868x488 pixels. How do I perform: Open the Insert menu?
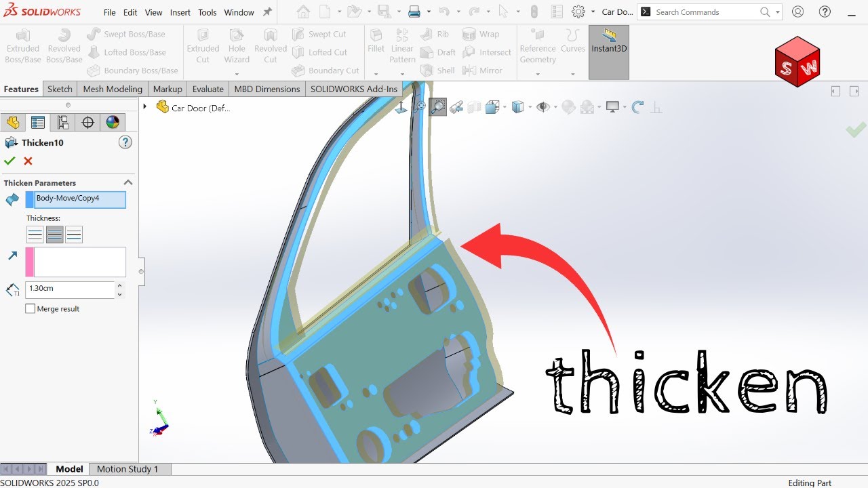[180, 12]
